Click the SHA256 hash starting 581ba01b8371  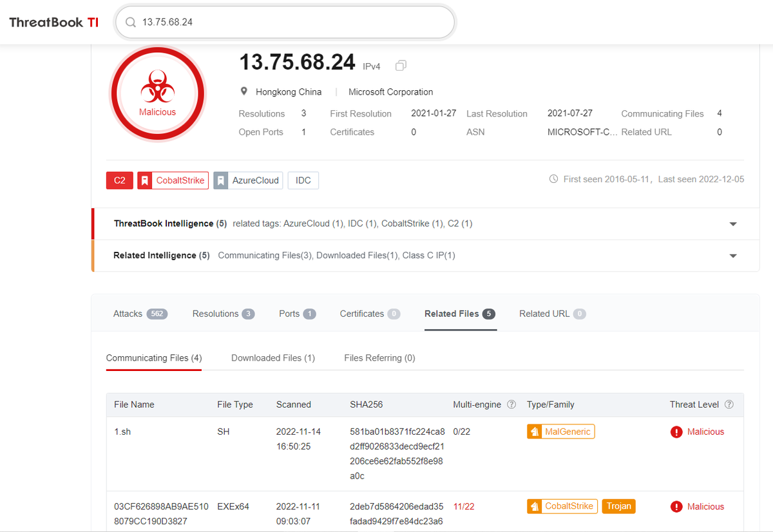(397, 454)
